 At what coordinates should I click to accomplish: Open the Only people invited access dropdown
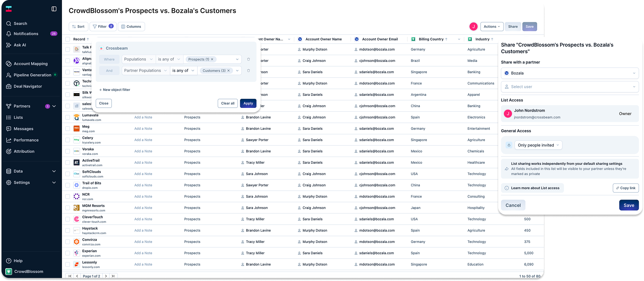538,145
